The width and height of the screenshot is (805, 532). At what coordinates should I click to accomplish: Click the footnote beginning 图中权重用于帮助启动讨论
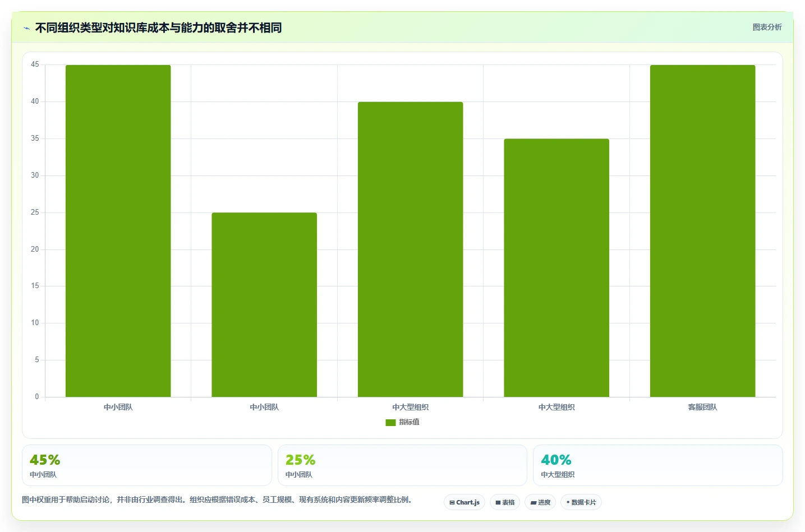click(x=218, y=499)
